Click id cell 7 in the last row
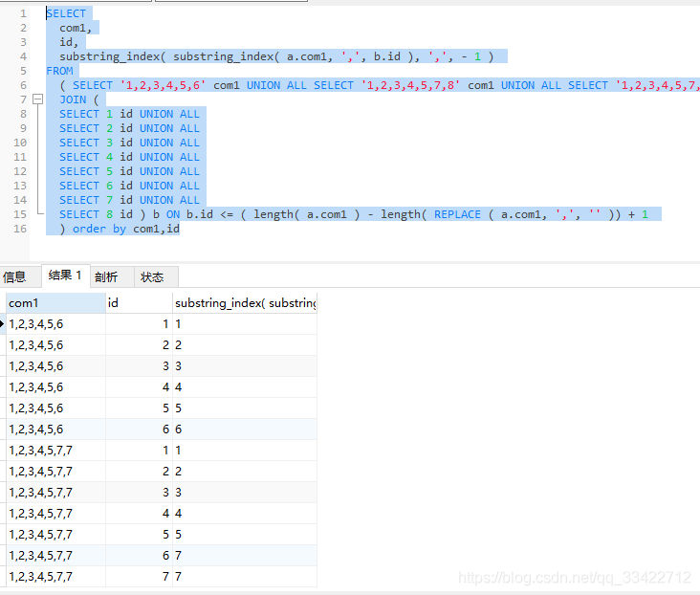The image size is (700, 595). (x=139, y=576)
